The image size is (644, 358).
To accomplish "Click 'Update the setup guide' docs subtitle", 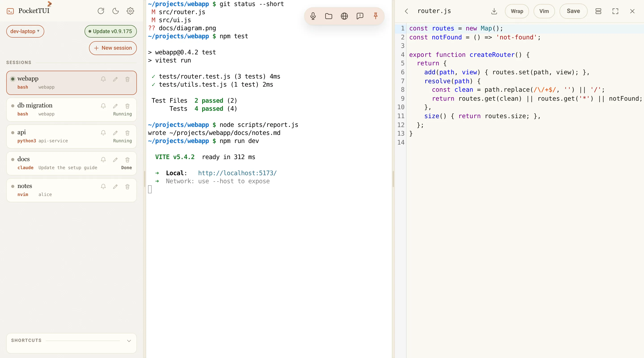I will (x=68, y=168).
